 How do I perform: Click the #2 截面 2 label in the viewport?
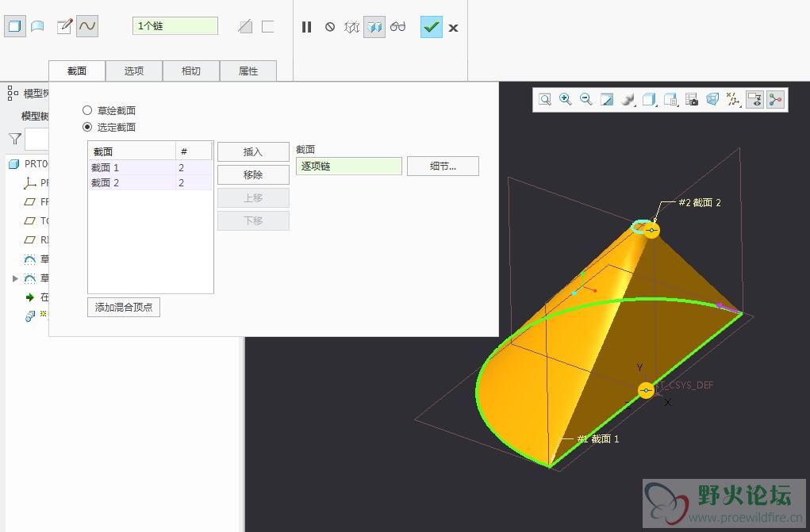700,202
